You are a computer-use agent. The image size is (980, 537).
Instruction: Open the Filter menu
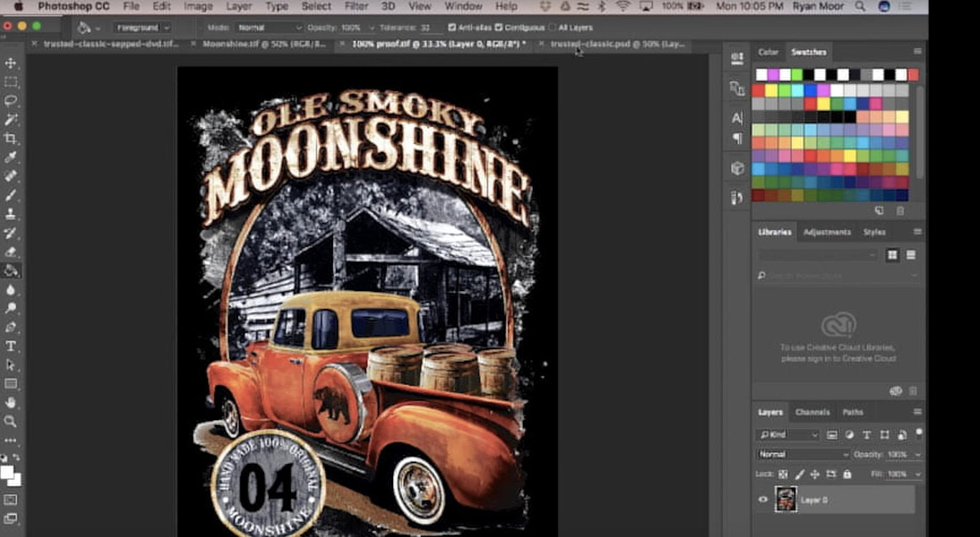[x=356, y=6]
